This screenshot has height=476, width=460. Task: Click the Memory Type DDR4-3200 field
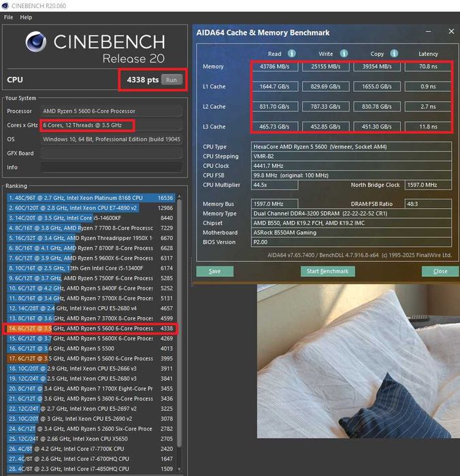tap(351, 214)
